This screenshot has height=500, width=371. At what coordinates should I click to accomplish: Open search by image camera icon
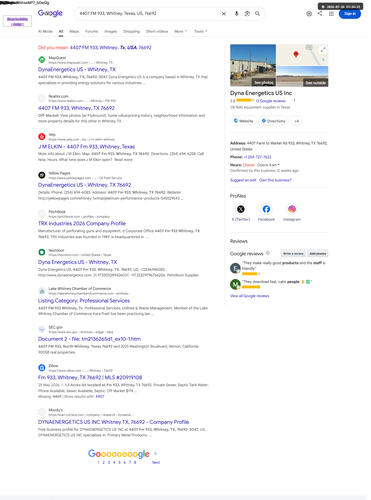247,14
